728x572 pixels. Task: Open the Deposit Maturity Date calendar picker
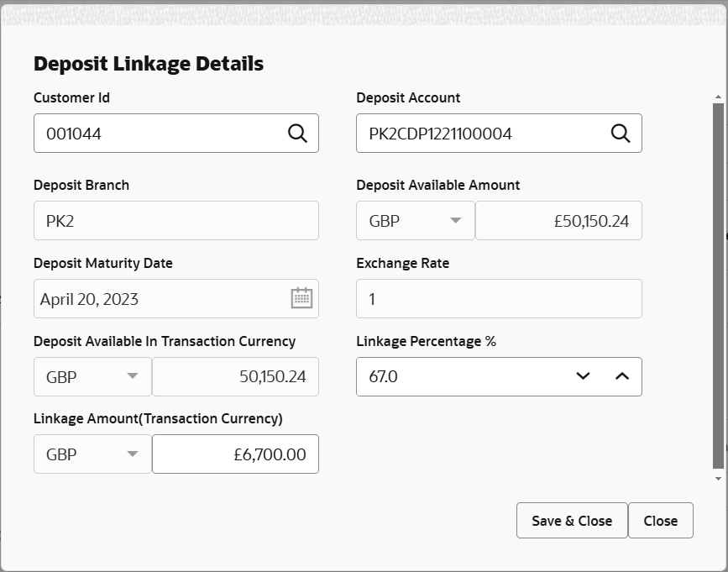(x=301, y=298)
